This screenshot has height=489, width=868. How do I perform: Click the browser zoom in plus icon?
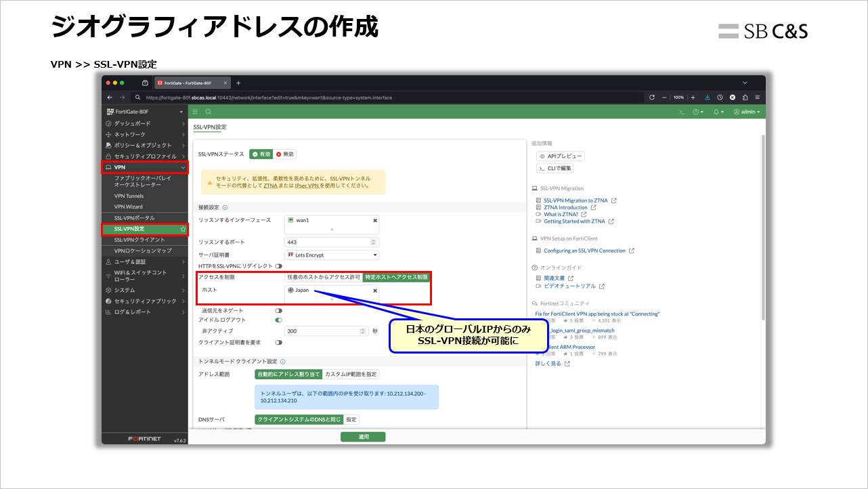coord(693,98)
